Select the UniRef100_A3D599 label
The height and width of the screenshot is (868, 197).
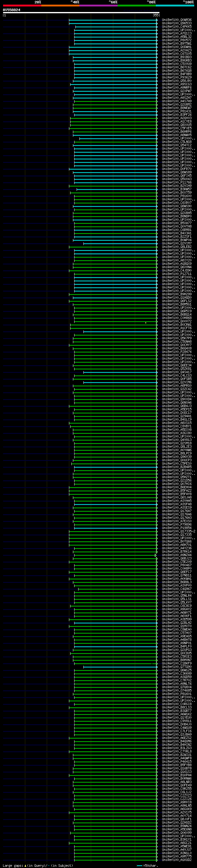[x=176, y=619]
